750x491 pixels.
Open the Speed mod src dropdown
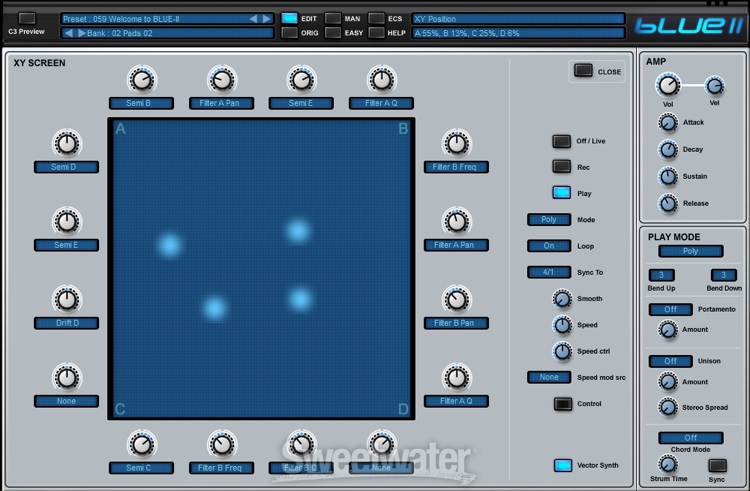pyautogui.click(x=549, y=377)
